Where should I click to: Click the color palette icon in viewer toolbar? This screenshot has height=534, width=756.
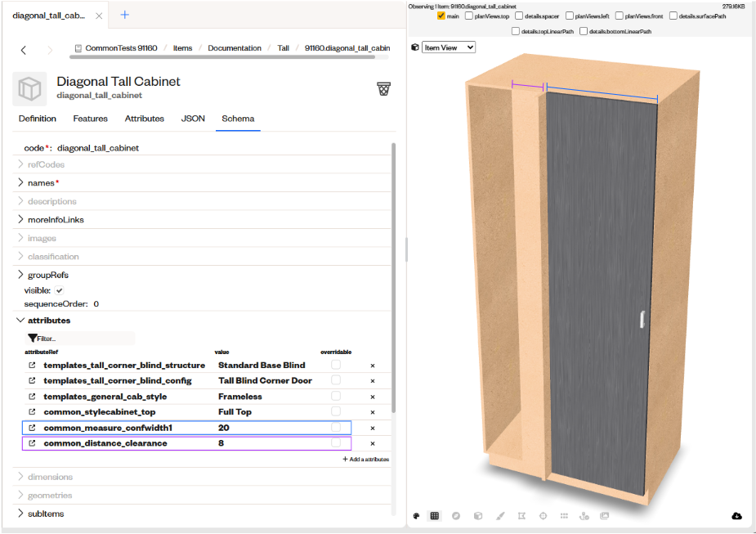[x=417, y=516]
